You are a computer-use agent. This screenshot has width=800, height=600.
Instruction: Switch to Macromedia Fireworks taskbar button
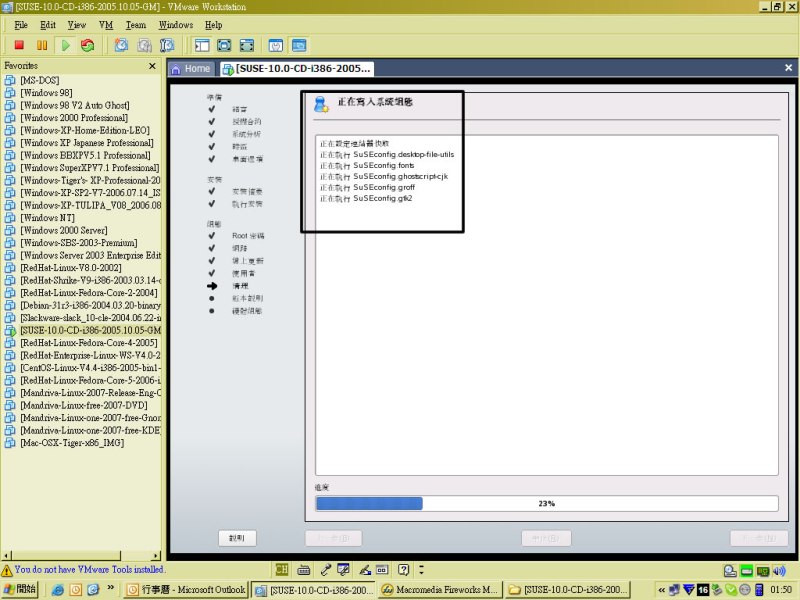[x=440, y=590]
